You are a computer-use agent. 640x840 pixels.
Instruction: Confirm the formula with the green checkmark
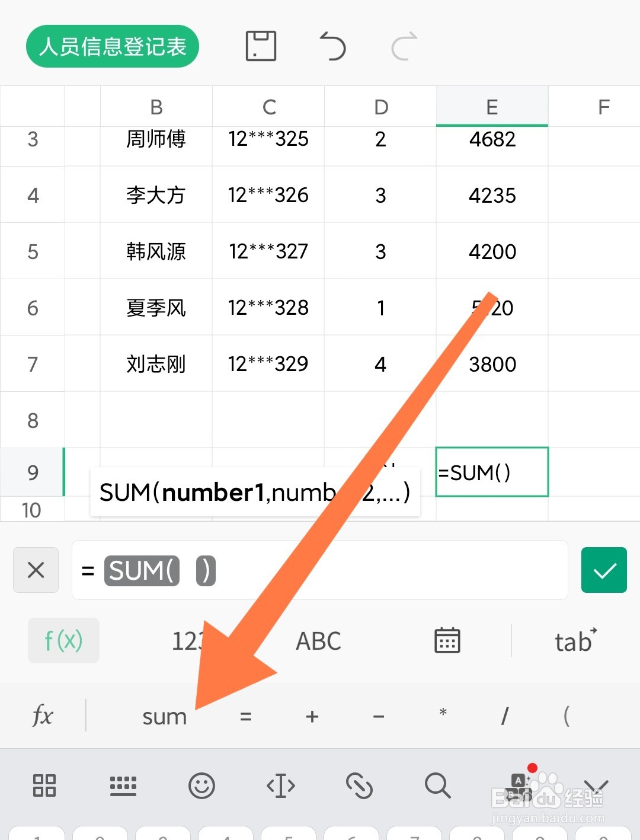(604, 570)
